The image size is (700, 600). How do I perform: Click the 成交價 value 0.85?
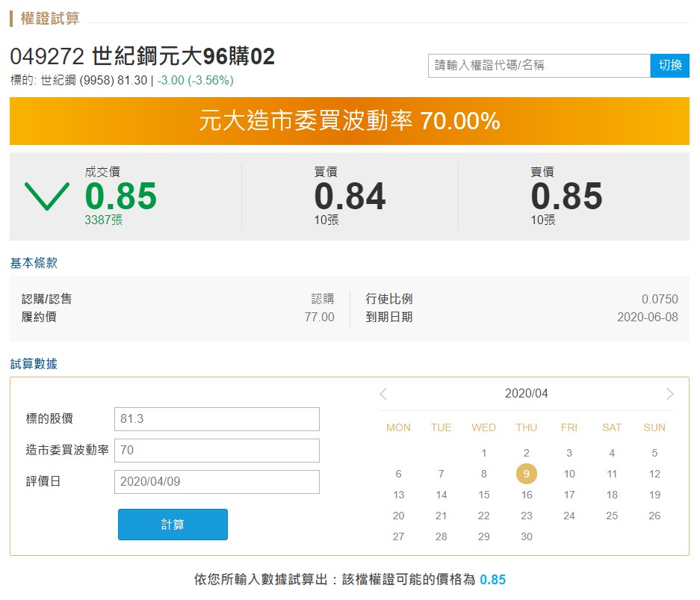click(x=121, y=196)
